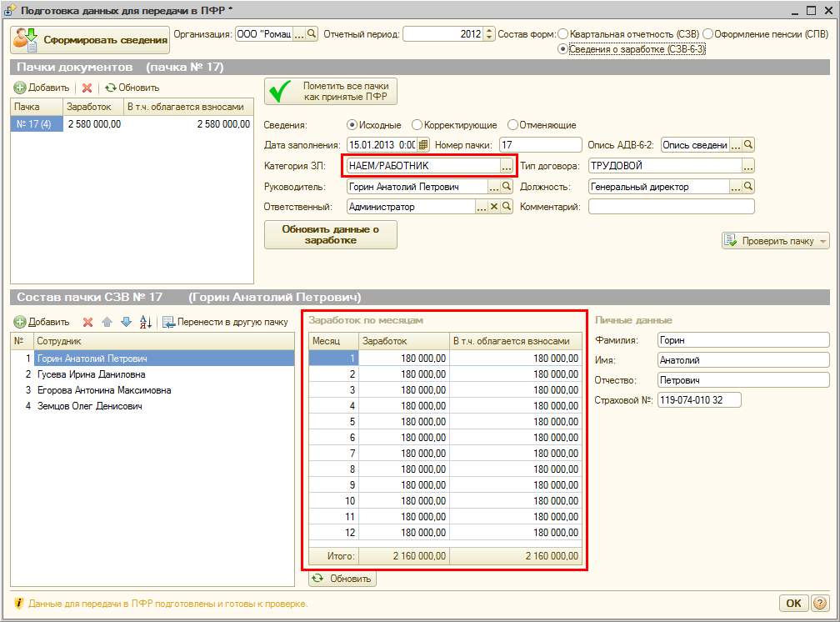Viewport: 840px width, 622px height.
Task: Open help via the question mark icon
Action: (819, 603)
